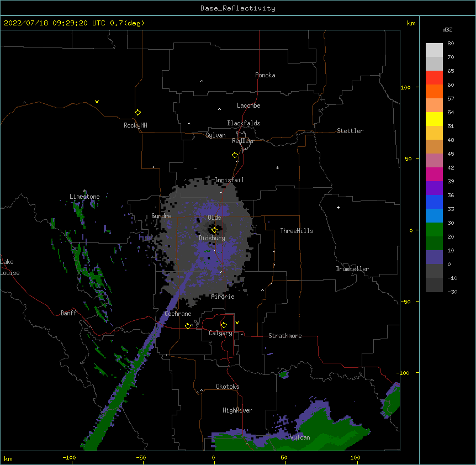Click the Innisfail city label
This screenshot has height=465, width=476.
tap(229, 180)
